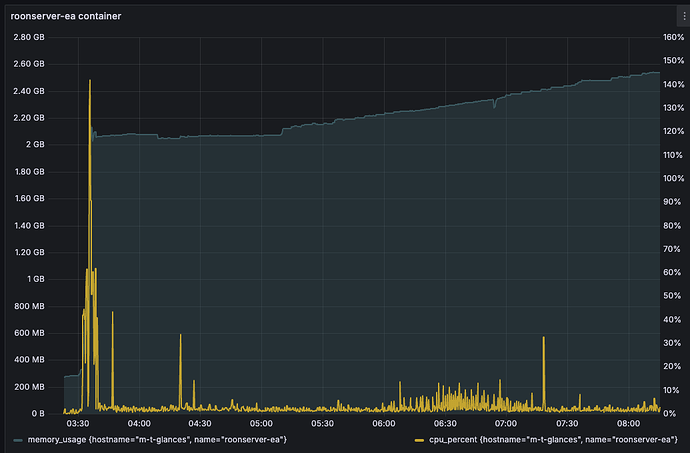
Task: Click the 100% right axis label
Action: pos(674,178)
